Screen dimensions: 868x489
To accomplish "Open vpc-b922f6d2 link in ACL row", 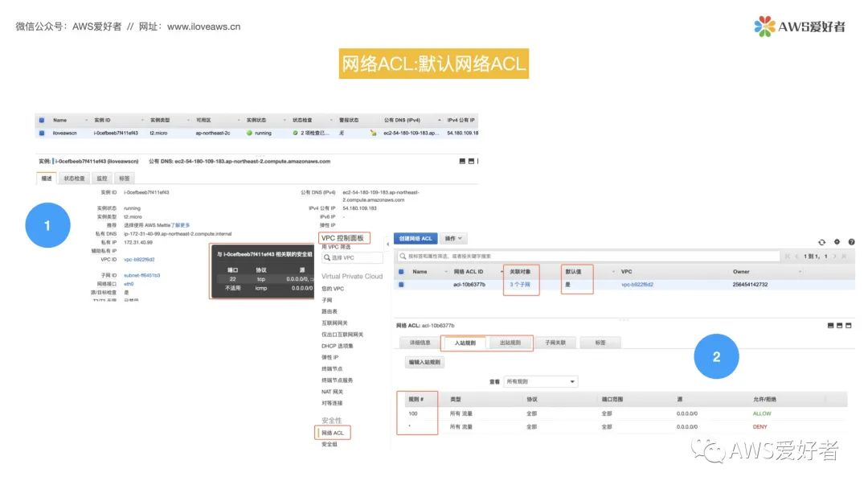I will 637,285.
